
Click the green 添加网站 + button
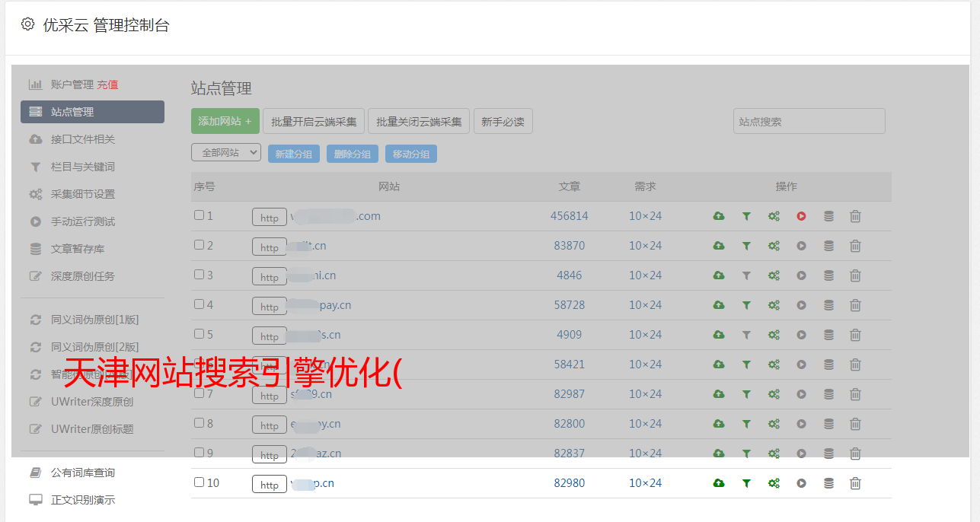225,121
